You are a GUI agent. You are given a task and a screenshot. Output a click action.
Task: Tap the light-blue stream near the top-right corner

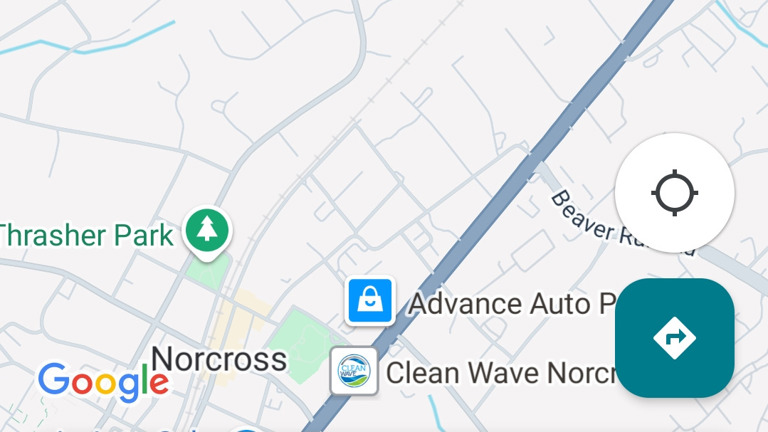pyautogui.click(x=741, y=20)
